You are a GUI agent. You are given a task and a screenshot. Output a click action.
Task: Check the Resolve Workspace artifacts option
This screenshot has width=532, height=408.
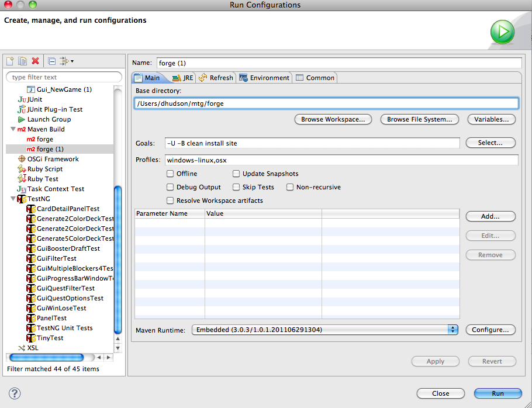(x=170, y=200)
